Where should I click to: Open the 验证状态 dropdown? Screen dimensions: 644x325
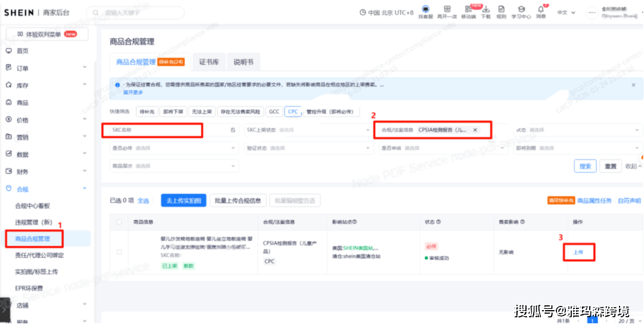click(x=308, y=148)
